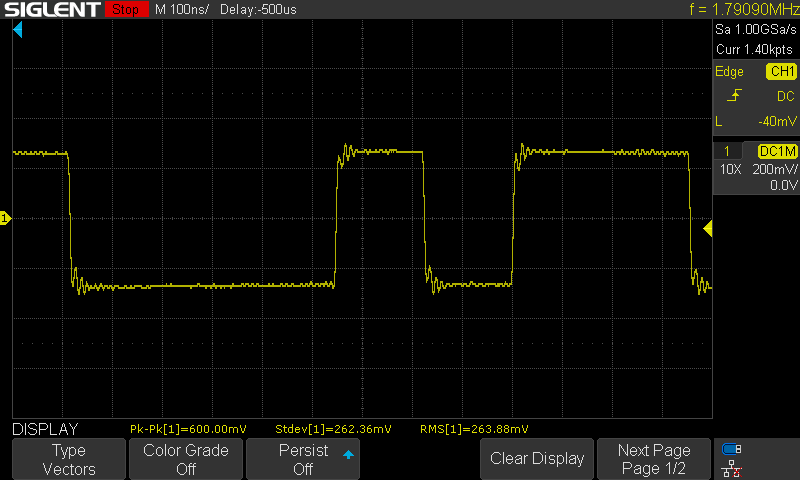Screen dimensions: 800x480
Task: Click the blue arrow in Persist softkey
Action: point(348,455)
